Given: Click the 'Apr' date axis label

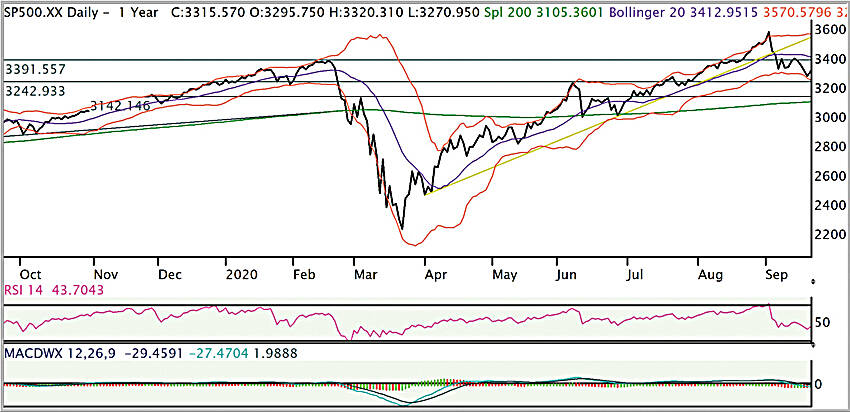Looking at the screenshot, I should 436,275.
